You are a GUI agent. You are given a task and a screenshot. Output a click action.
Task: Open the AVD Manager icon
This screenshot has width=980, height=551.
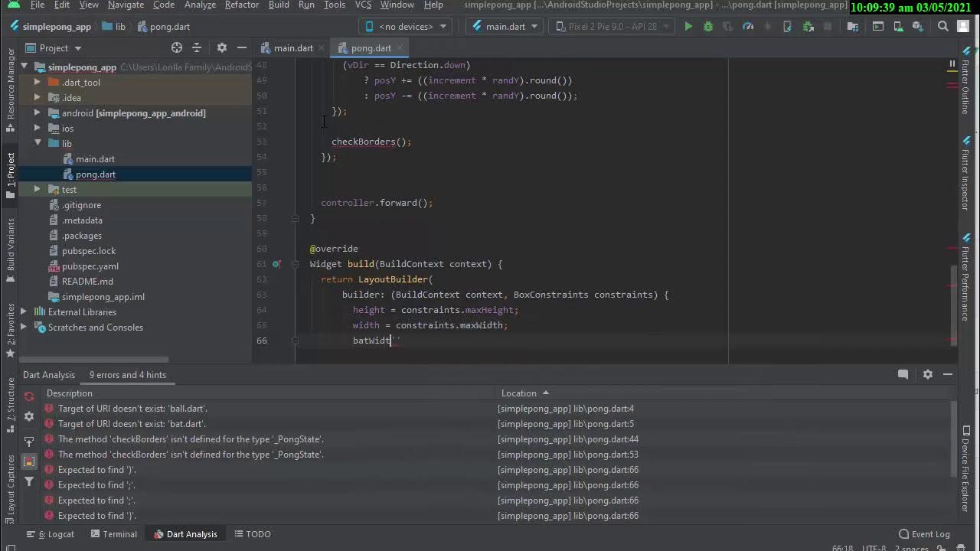pos(898,26)
